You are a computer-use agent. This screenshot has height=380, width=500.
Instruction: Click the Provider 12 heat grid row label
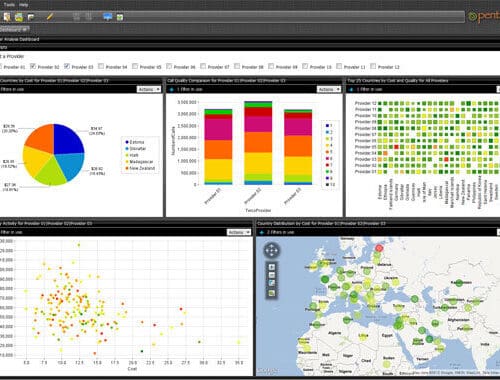click(x=366, y=103)
